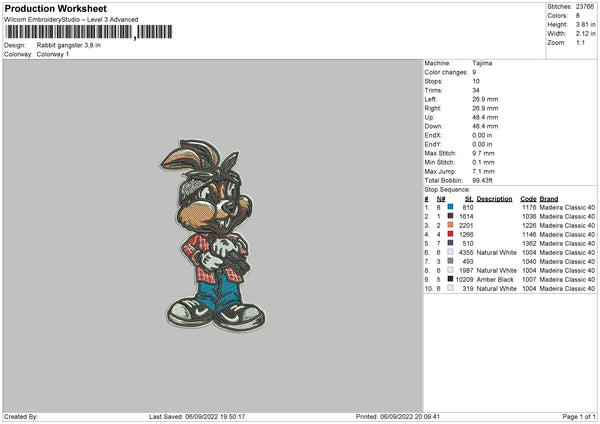The height and width of the screenshot is (424, 600).
Task: Click thread code '1146' in stop 4
Action: click(529, 235)
